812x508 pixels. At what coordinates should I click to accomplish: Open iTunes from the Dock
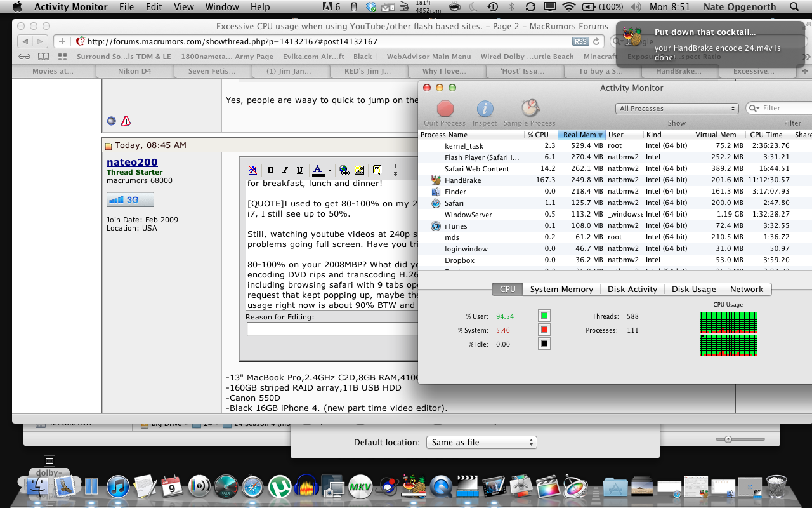coord(118,487)
